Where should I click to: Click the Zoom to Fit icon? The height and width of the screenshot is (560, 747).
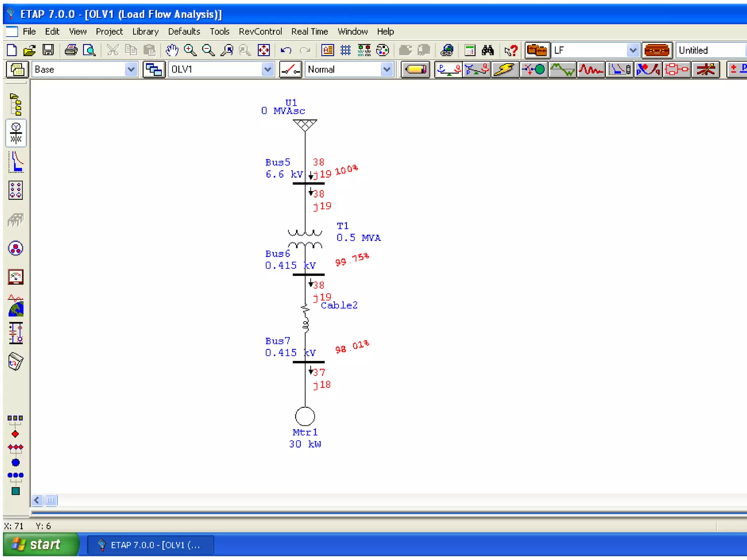[x=264, y=50]
